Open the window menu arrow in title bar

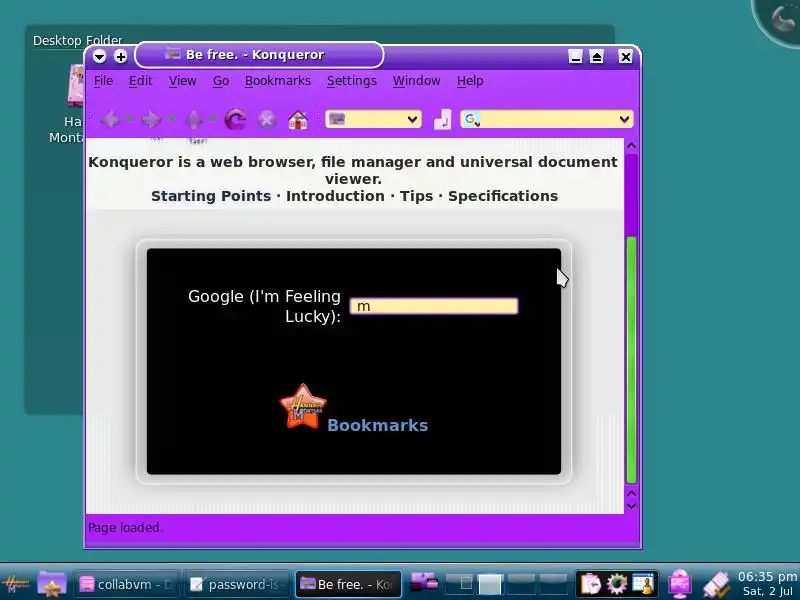pos(99,56)
